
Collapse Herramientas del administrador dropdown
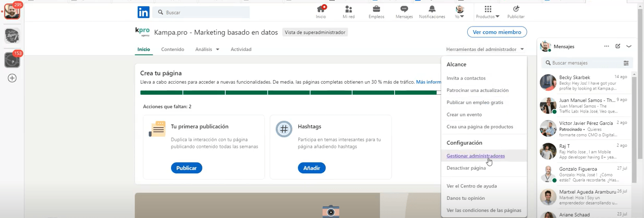(485, 49)
